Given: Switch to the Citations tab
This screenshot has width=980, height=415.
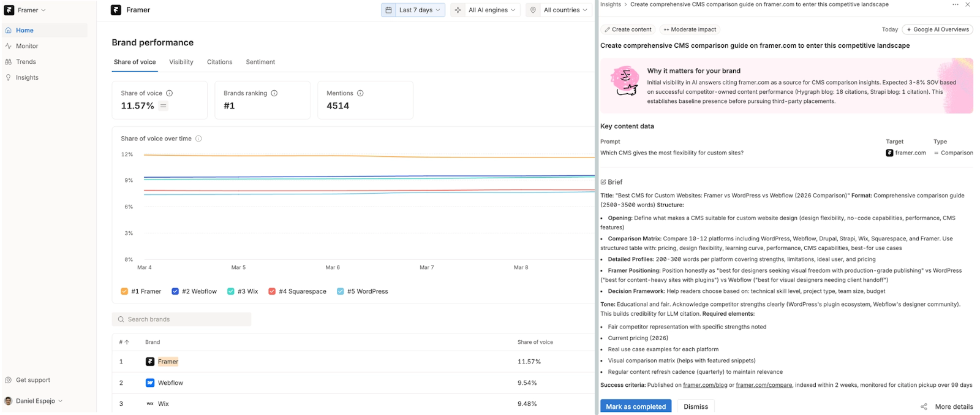Looking at the screenshot, I should pos(219,62).
